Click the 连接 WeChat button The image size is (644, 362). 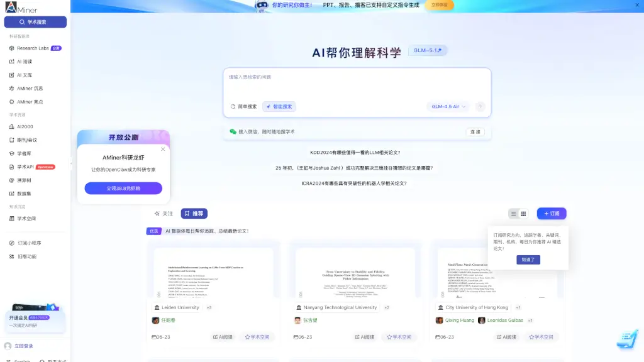475,132
